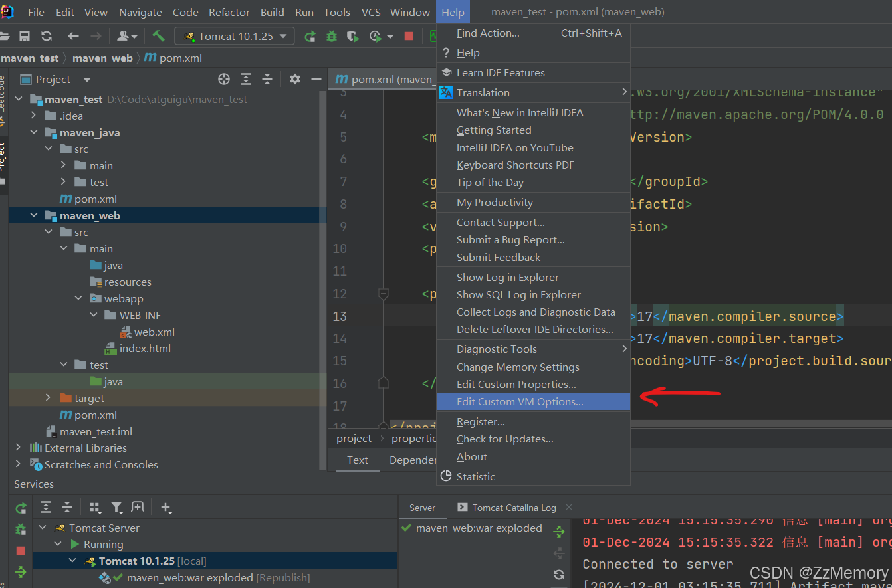Click the Run with Coverage shield icon
Image resolution: width=892 pixels, height=588 pixels.
coord(352,36)
